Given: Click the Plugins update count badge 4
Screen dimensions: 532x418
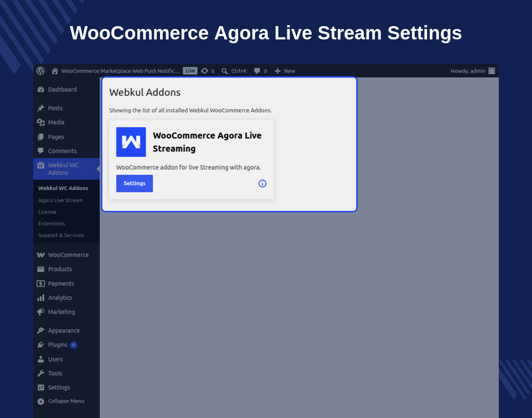Looking at the screenshot, I should pyautogui.click(x=73, y=345).
